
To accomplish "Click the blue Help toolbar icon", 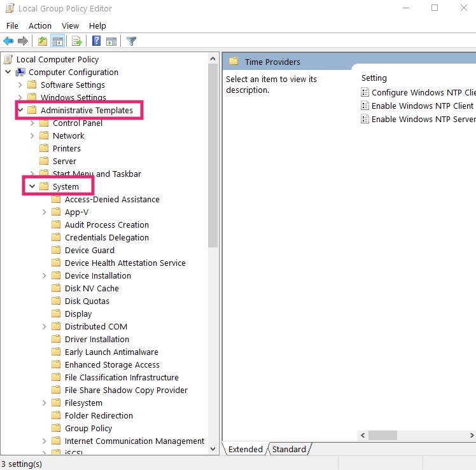I will point(96,41).
